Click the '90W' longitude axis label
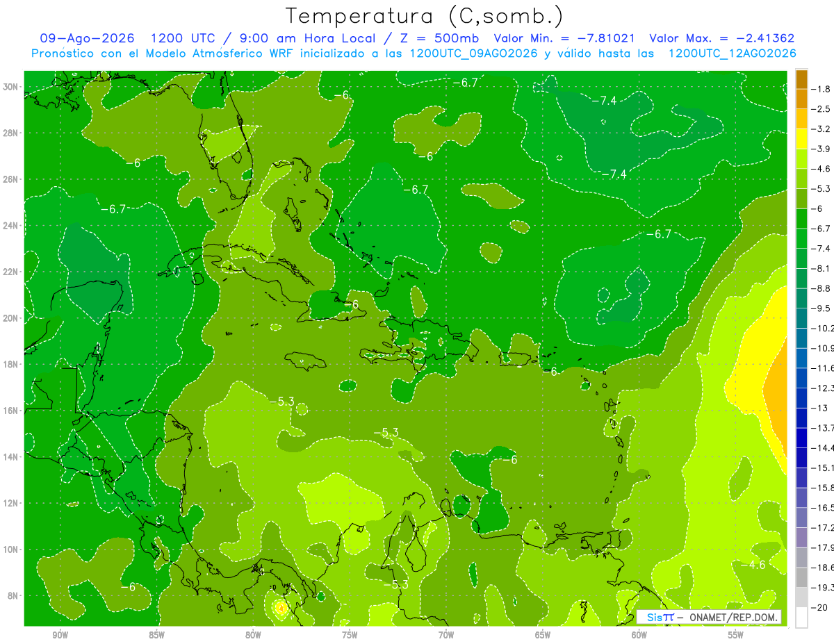This screenshot has height=644, width=834. (60, 635)
